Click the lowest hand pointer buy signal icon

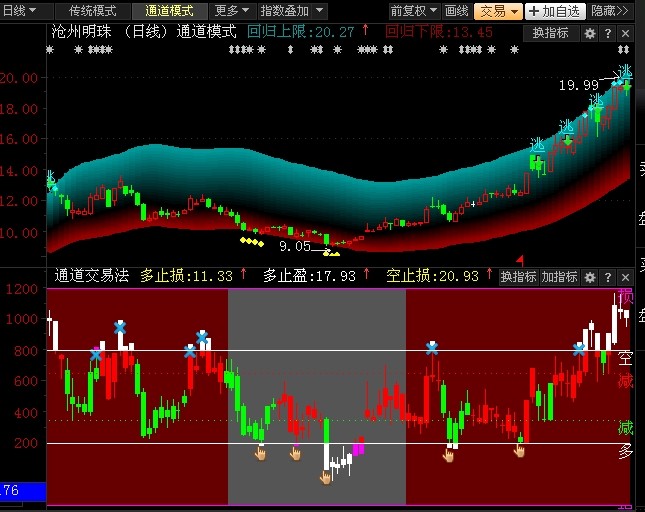pyautogui.click(x=325, y=477)
